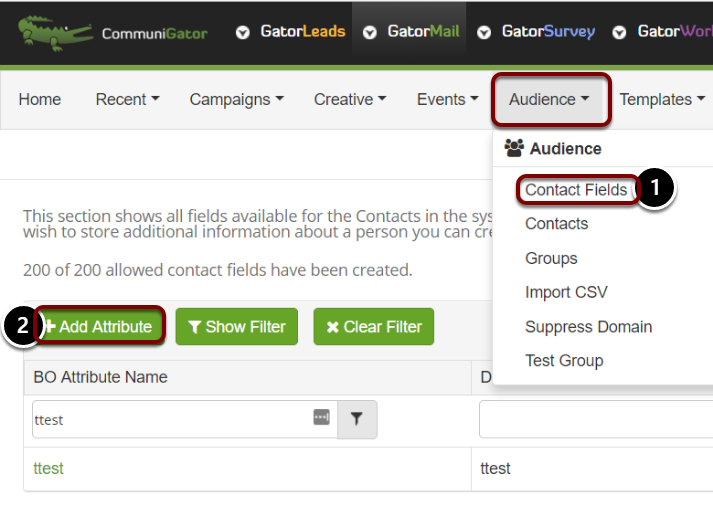
Task: Click the second column filter input
Action: coord(596,419)
